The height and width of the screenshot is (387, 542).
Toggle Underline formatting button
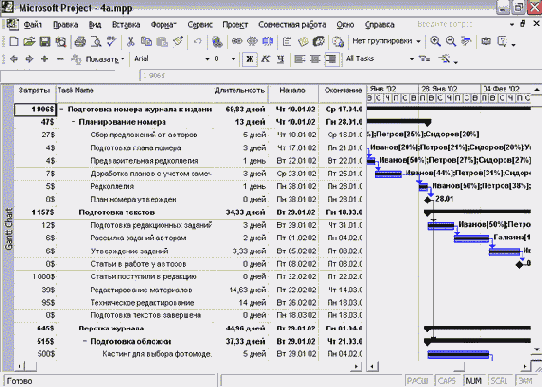(280, 59)
